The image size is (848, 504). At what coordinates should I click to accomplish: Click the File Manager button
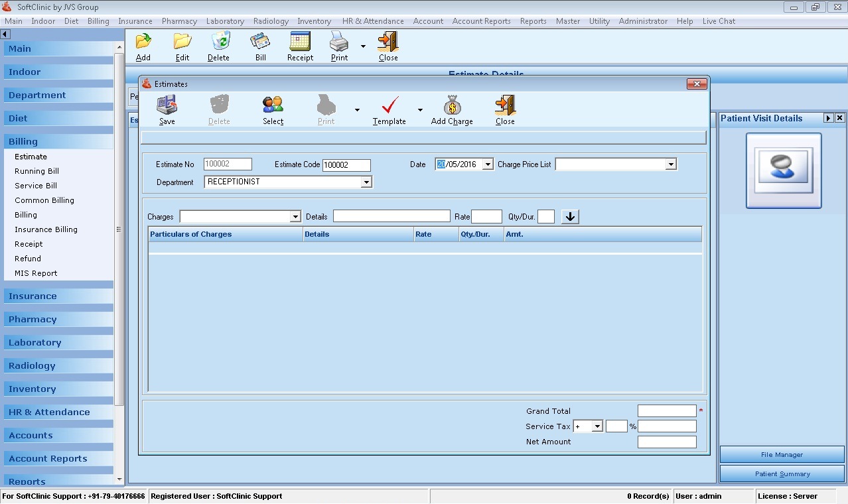coord(781,454)
